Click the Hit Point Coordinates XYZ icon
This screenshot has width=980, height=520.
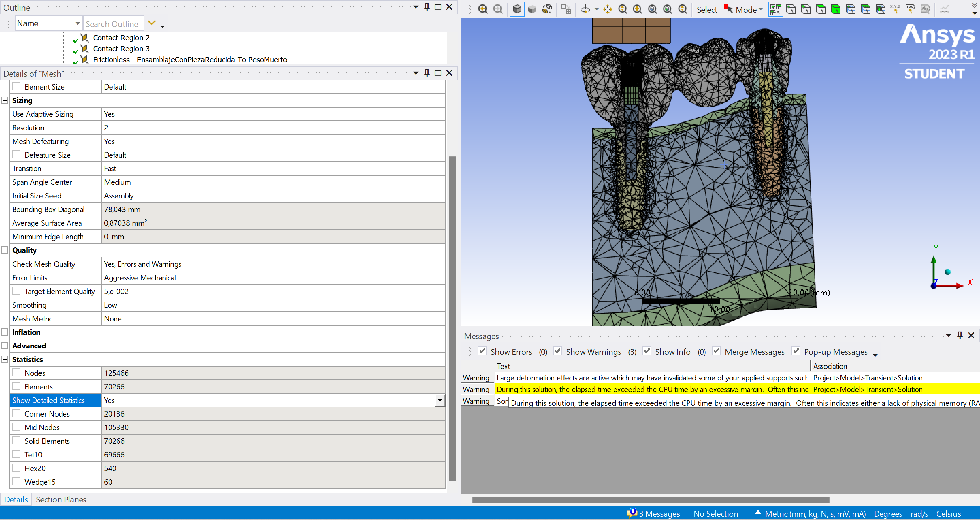tap(895, 9)
